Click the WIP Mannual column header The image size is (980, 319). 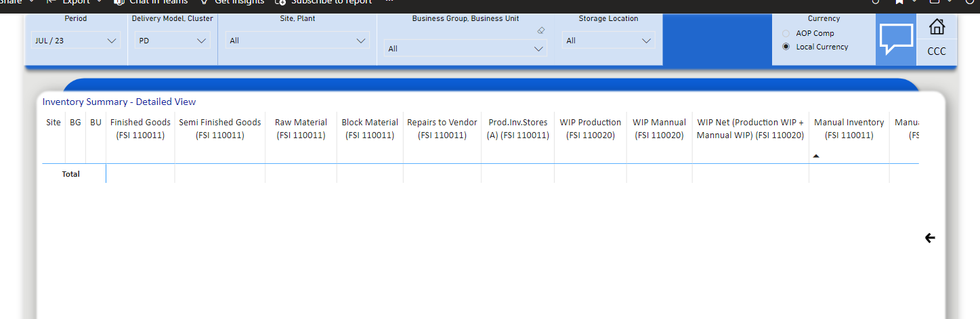(x=659, y=129)
